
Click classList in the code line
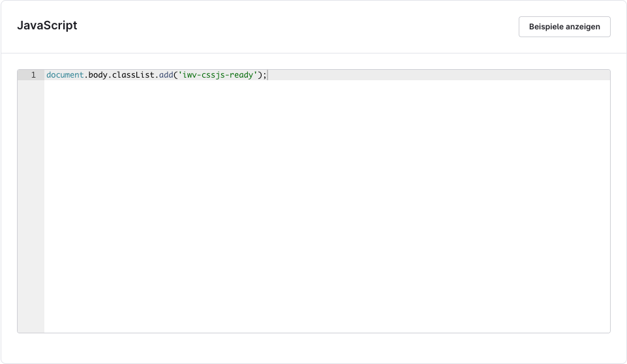click(133, 75)
